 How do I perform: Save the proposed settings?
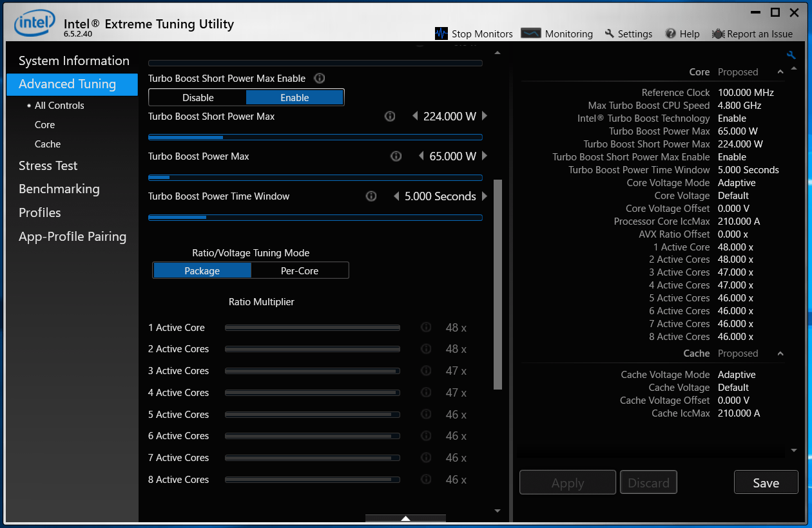(x=766, y=483)
